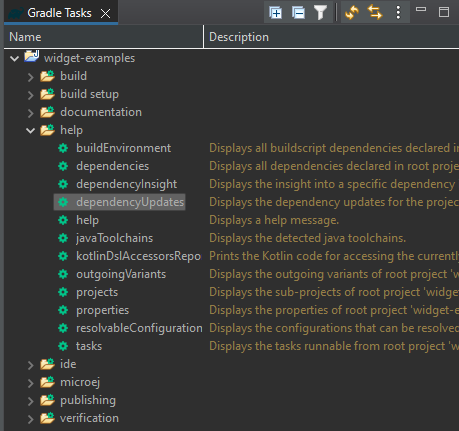Open the task filter funnel icon
Screen dimensions: 459x431
click(320, 13)
